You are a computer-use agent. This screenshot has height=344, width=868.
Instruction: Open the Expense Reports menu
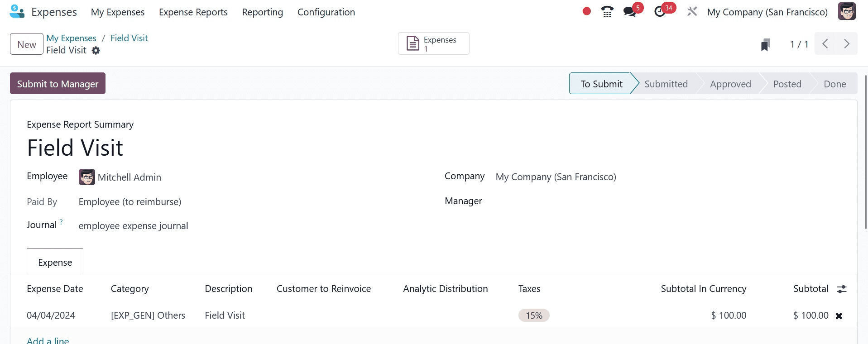[193, 12]
